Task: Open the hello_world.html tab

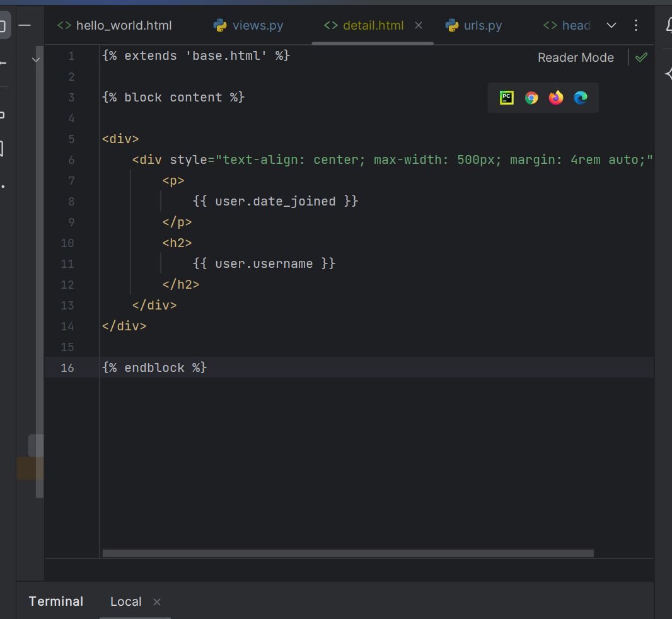Action: click(x=115, y=26)
